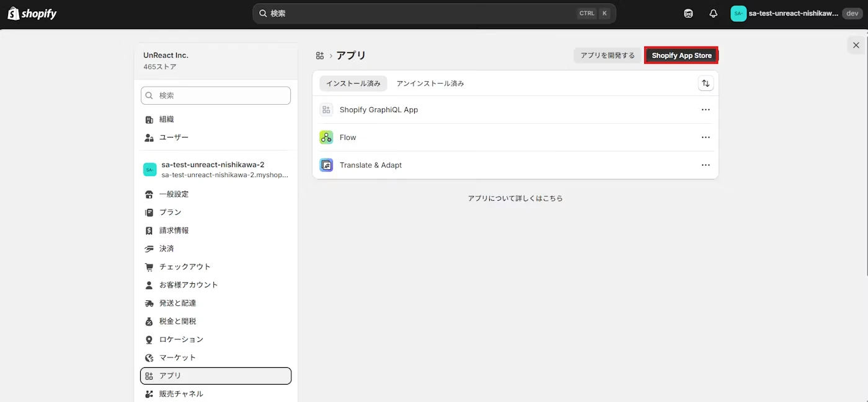This screenshot has width=868, height=402.
Task: Click the settings grid breadcrumb icon
Action: tap(320, 56)
